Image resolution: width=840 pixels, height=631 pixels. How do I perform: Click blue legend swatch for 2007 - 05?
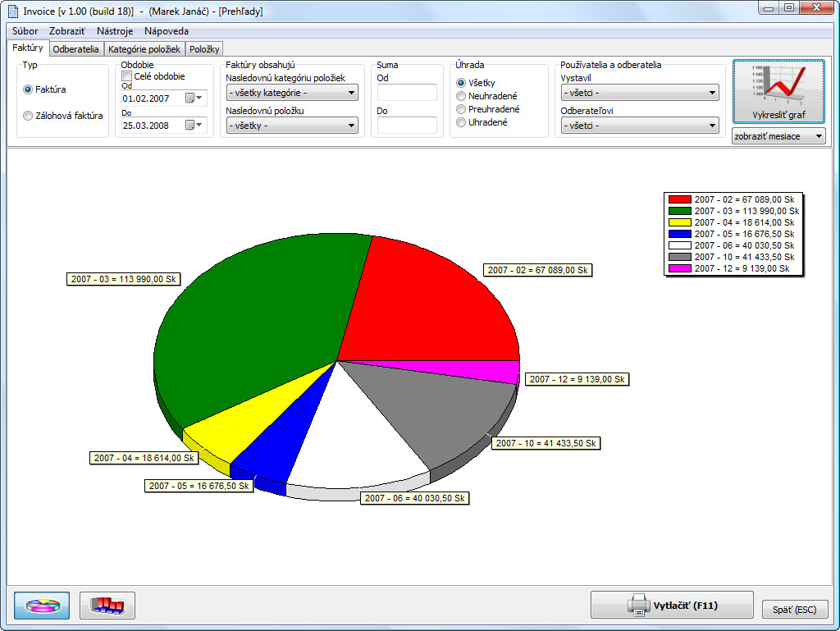pos(680,234)
